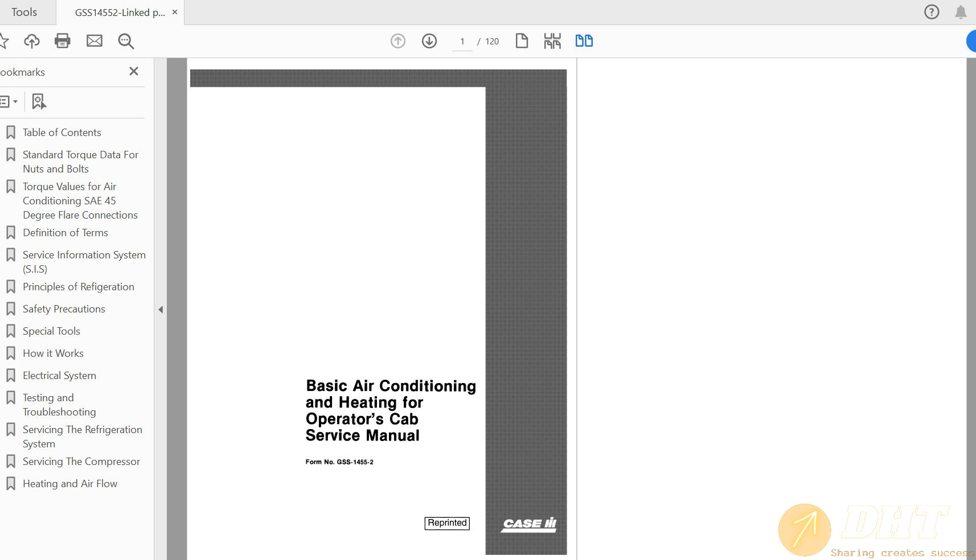Select the GSS14552-Linked document tab

point(120,13)
